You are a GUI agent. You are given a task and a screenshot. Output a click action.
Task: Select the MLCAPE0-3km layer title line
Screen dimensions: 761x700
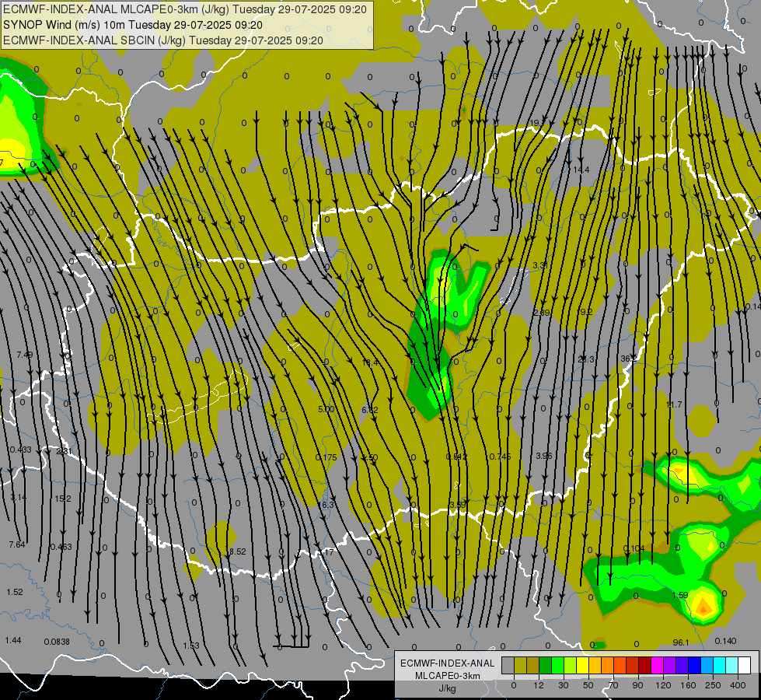tap(185, 9)
